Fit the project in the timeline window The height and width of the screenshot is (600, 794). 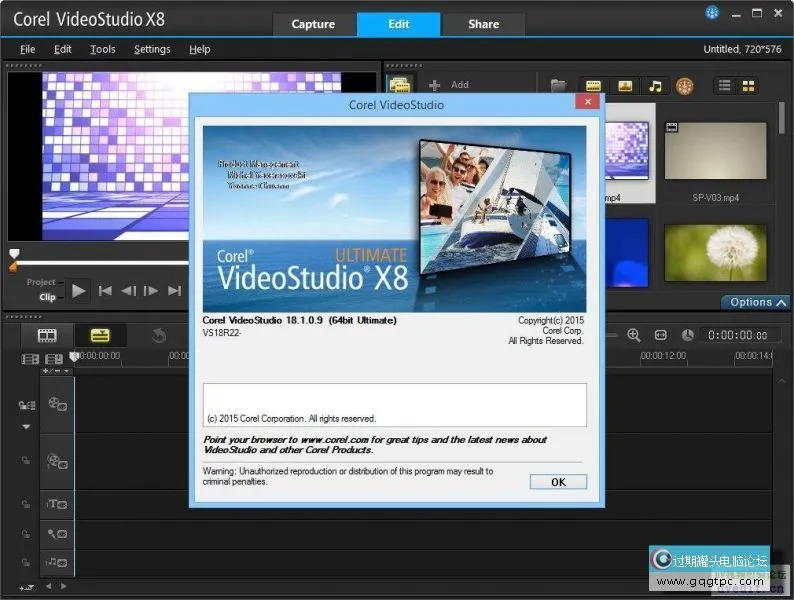660,335
